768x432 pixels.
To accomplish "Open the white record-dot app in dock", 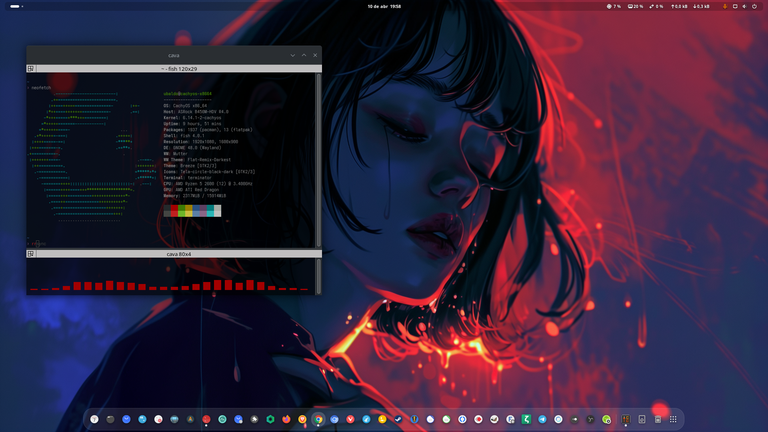I will pos(478,419).
